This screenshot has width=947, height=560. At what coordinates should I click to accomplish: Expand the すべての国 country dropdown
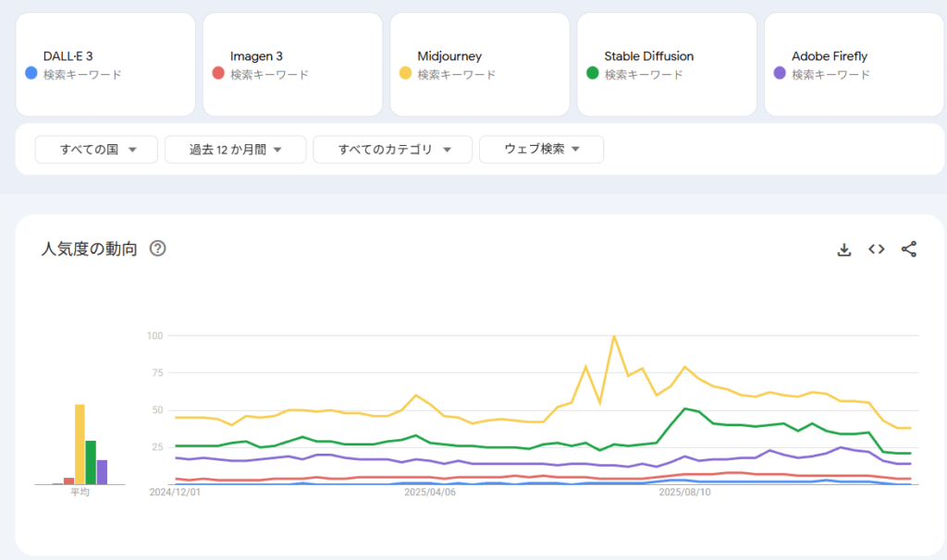coord(97,150)
